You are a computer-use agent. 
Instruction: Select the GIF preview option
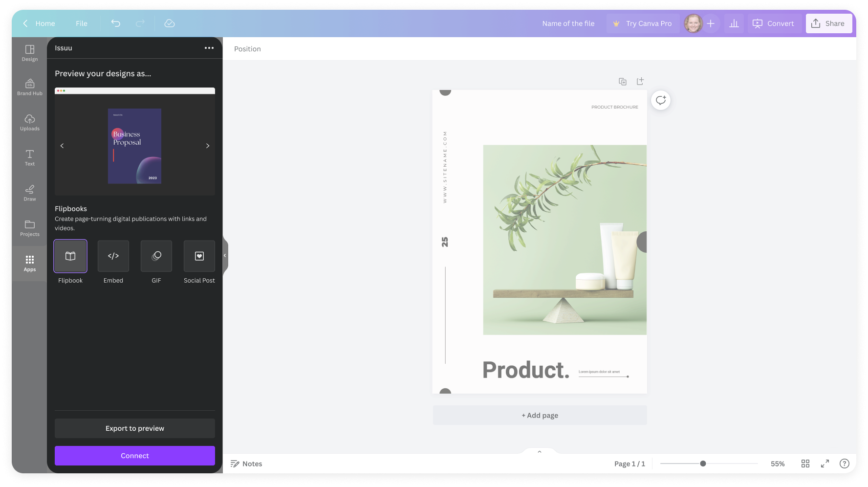click(156, 256)
